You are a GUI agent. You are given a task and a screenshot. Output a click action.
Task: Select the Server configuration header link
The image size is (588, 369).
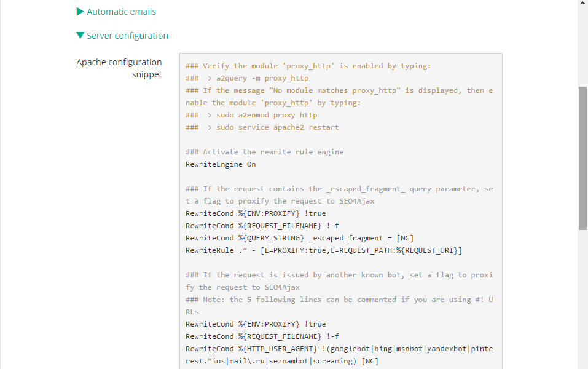pos(128,35)
